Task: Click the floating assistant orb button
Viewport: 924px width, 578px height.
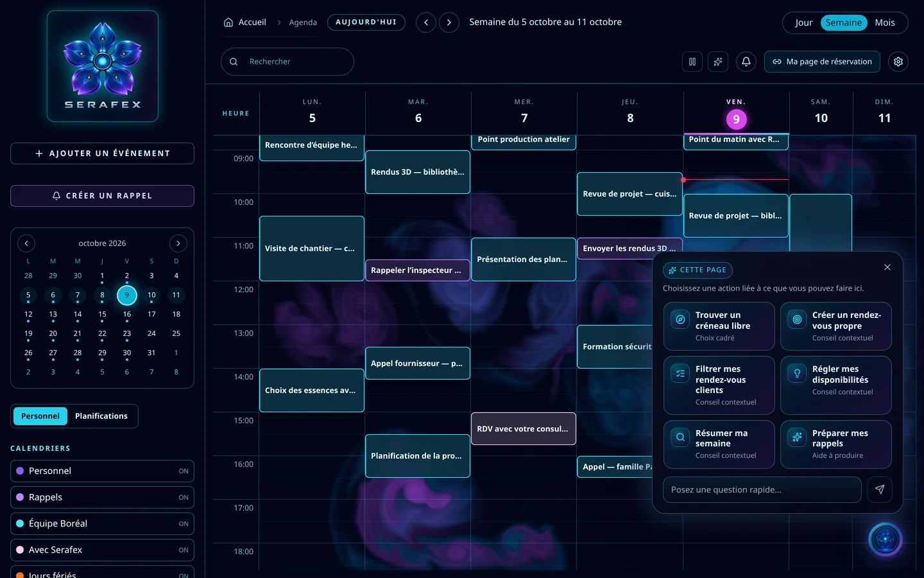Action: (886, 539)
